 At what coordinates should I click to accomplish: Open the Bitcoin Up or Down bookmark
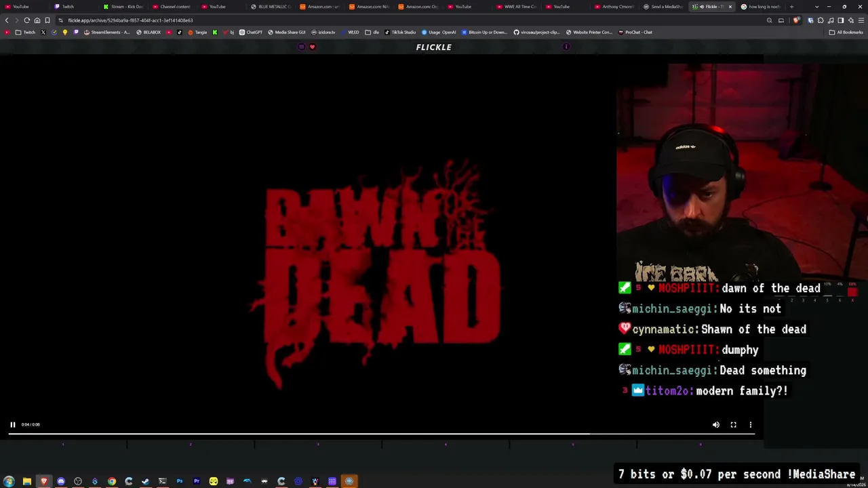point(484,32)
